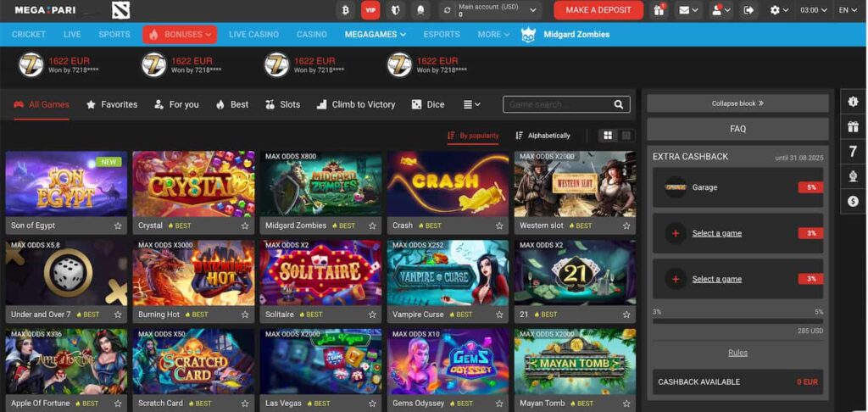Expand the MEGAGAMES menu

(x=376, y=34)
